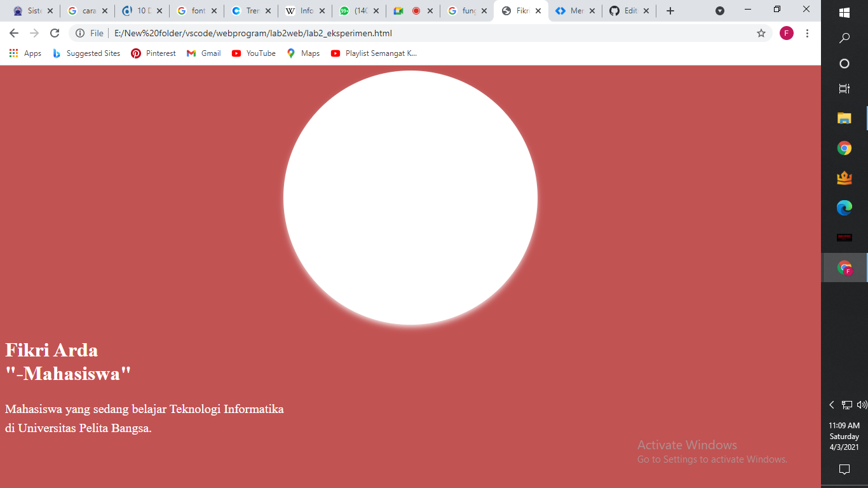Switch to the Wikipedia Info tab

click(x=306, y=11)
